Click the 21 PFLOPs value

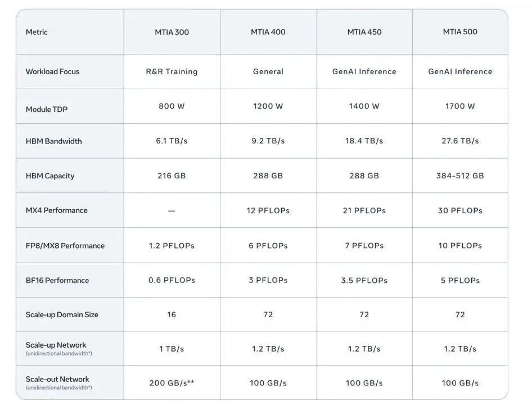(364, 210)
